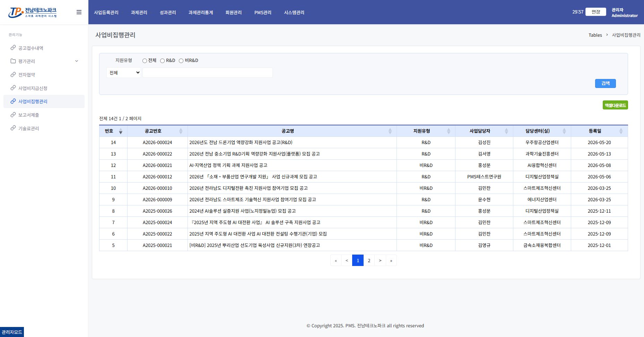Open 사업등록관리 top menu
This screenshot has width=644, height=337.
[x=106, y=12]
